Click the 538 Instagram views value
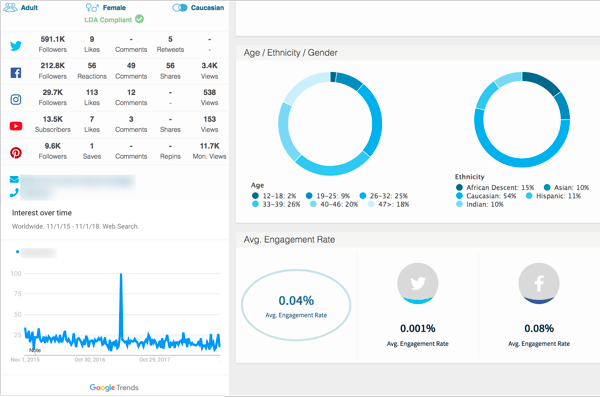The image size is (600, 397). (210, 92)
